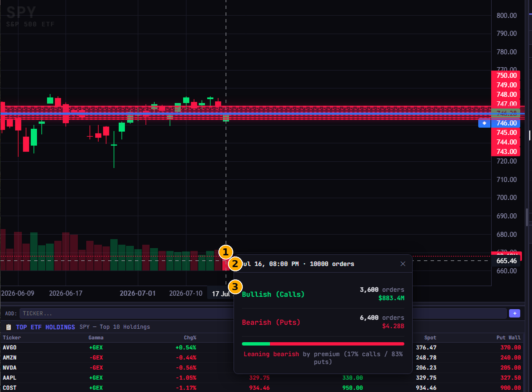Image resolution: width=532 pixels, height=392 pixels.
Task: Click the 2026-06-17 date on time axis
Action: pyautogui.click(x=66, y=293)
